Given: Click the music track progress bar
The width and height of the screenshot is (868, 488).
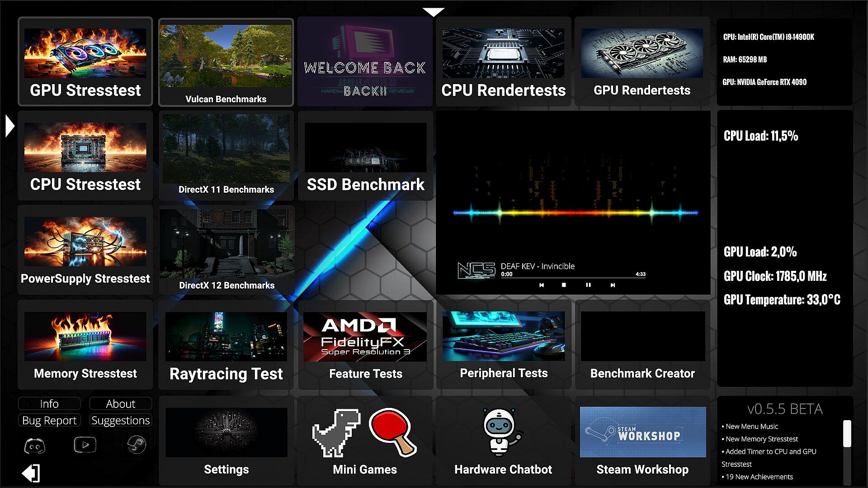Looking at the screenshot, I should (573, 278).
